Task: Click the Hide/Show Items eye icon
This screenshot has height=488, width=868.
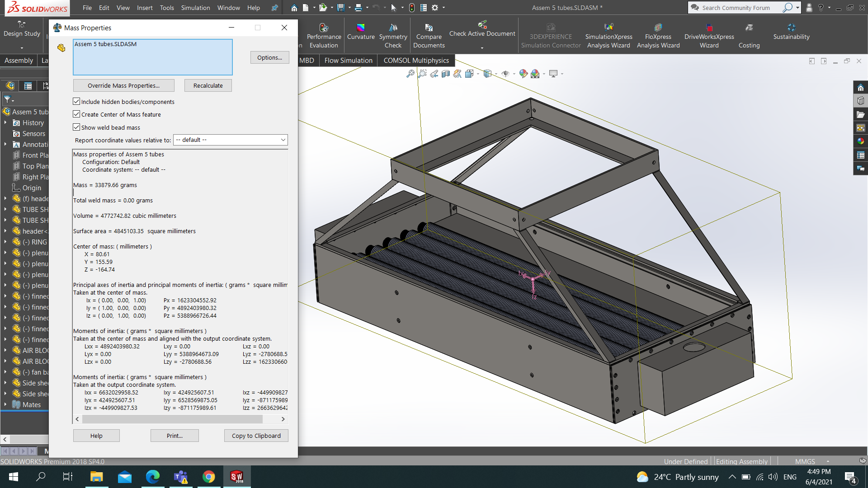Action: click(x=505, y=74)
